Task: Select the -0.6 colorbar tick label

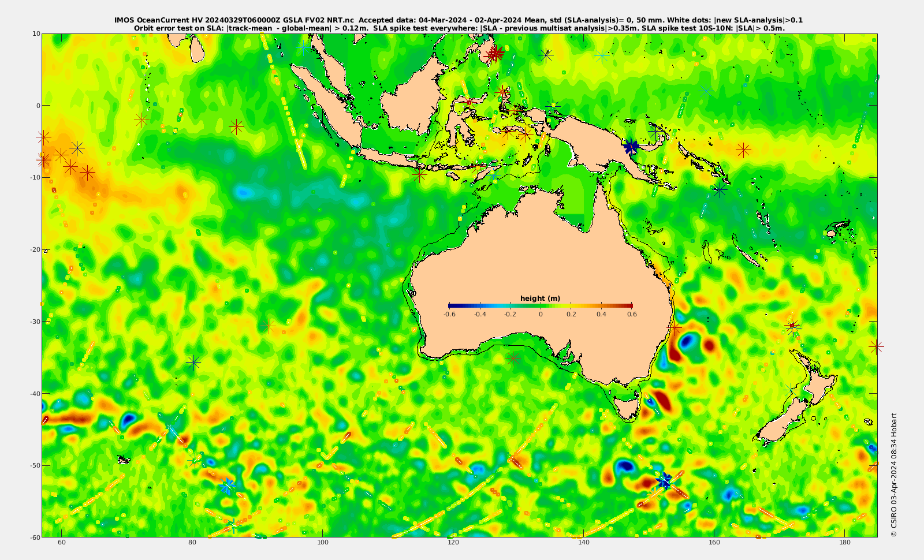Action: tap(449, 315)
